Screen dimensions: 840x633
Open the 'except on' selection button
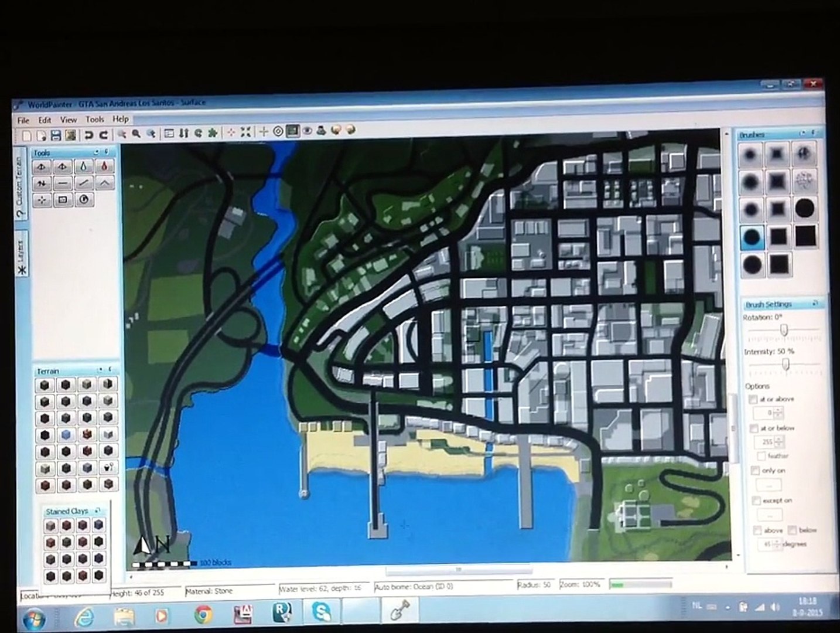[770, 515]
